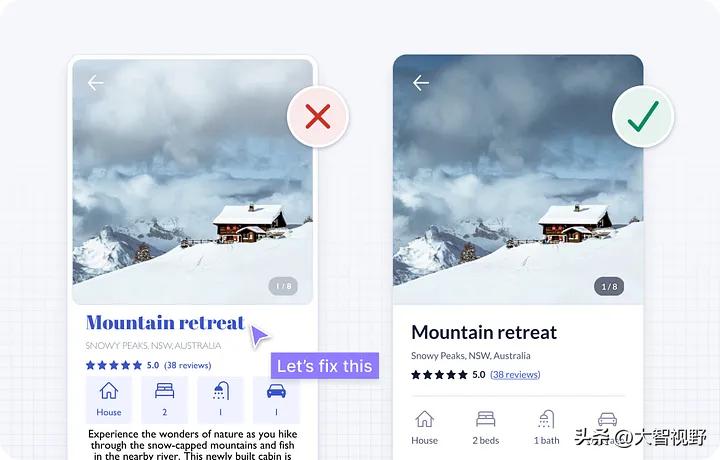This screenshot has width=720, height=460.
Task: Click the red X badge
Action: pyautogui.click(x=318, y=117)
